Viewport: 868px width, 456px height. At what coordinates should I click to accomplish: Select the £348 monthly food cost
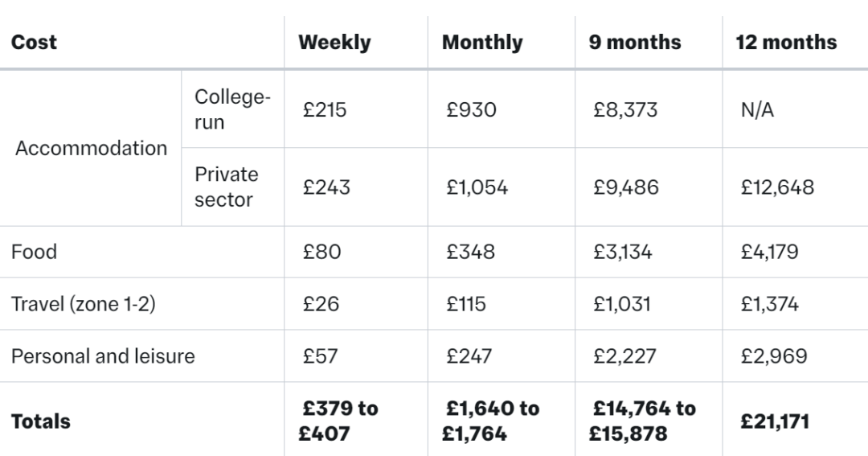pyautogui.click(x=471, y=252)
